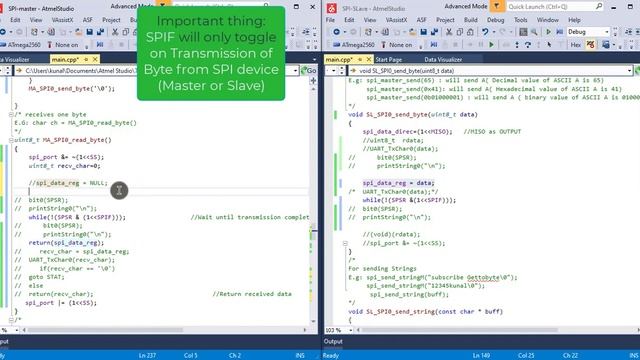The width and height of the screenshot is (640, 360).
Task: Open Tools menu in SPI-Slave window
Action: [x=520, y=20]
